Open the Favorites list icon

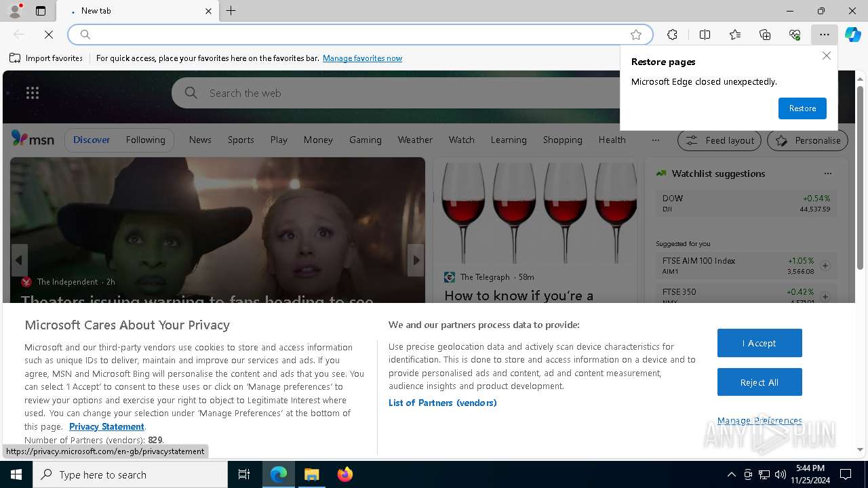735,35
